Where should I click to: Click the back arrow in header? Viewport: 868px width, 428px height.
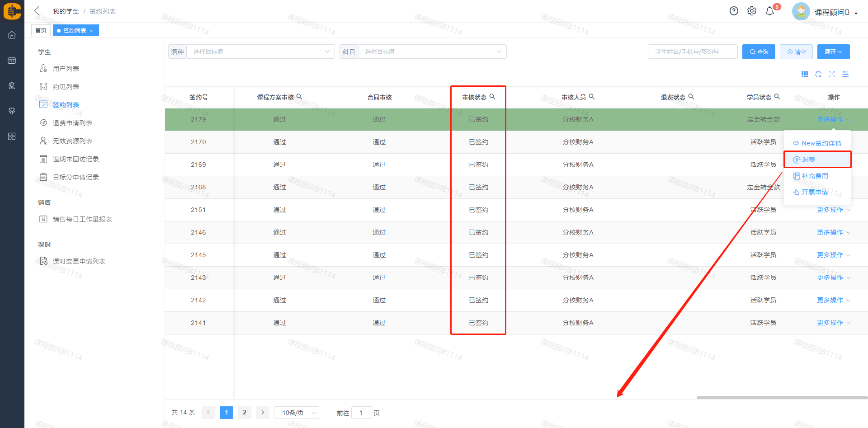tap(37, 11)
